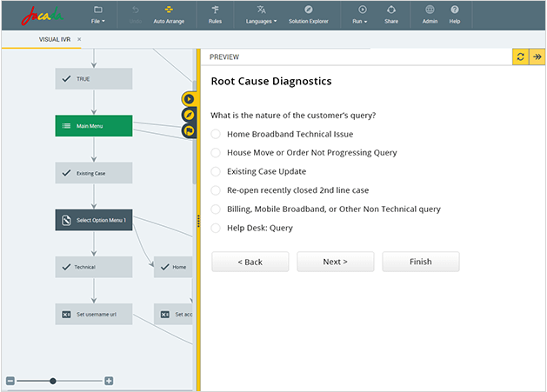
Task: Click the flag icon on panel edge
Action: click(x=189, y=130)
